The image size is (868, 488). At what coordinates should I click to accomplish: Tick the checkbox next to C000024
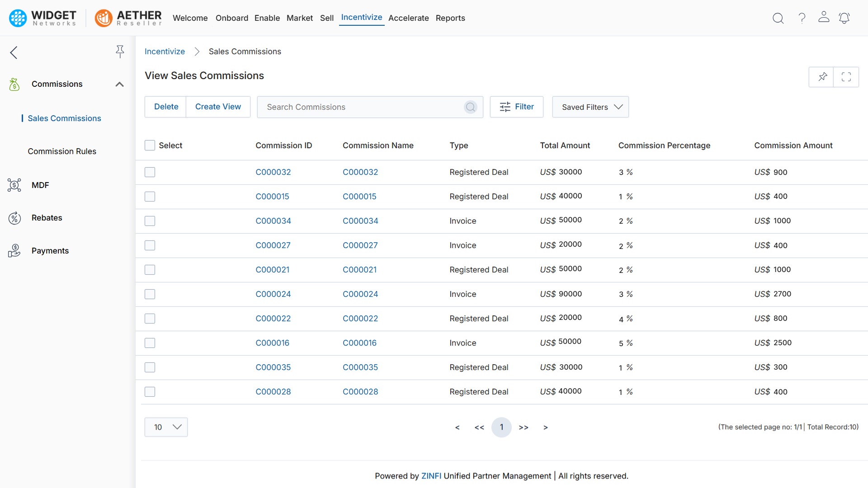coord(150,294)
